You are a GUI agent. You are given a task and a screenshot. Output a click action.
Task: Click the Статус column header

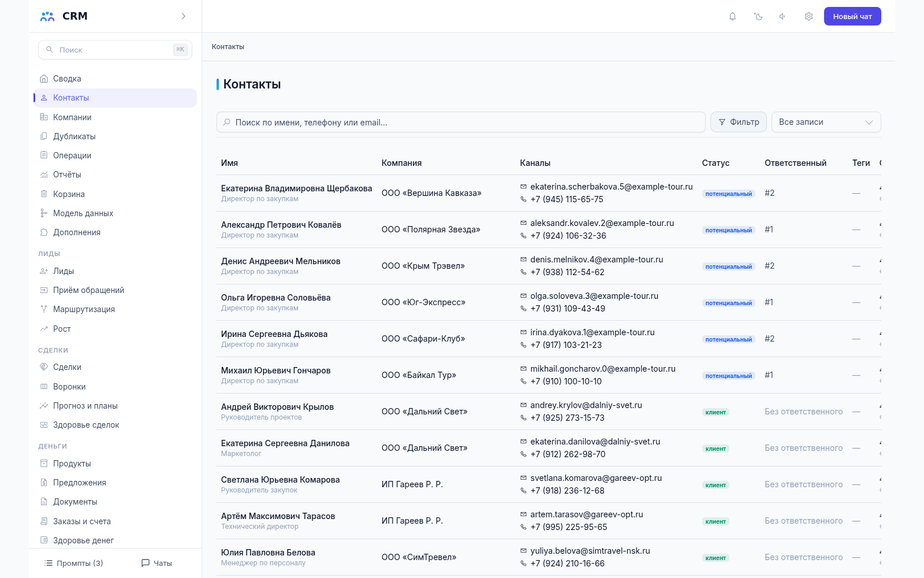click(x=716, y=163)
